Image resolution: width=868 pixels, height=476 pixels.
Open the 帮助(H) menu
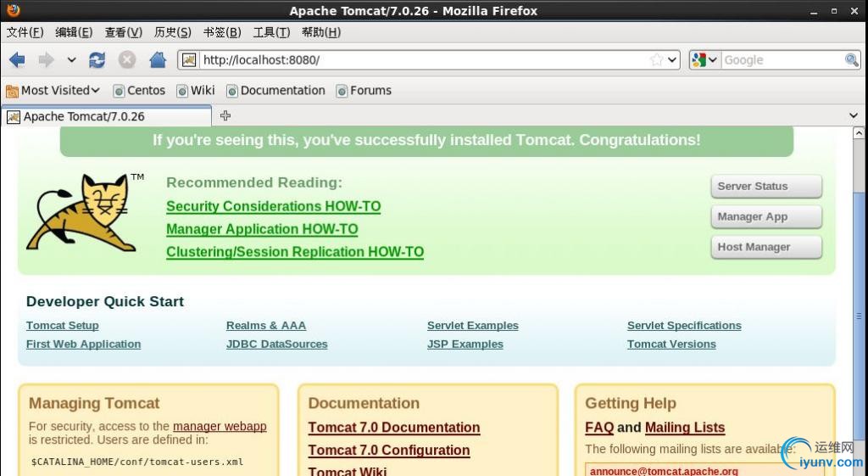tap(321, 32)
